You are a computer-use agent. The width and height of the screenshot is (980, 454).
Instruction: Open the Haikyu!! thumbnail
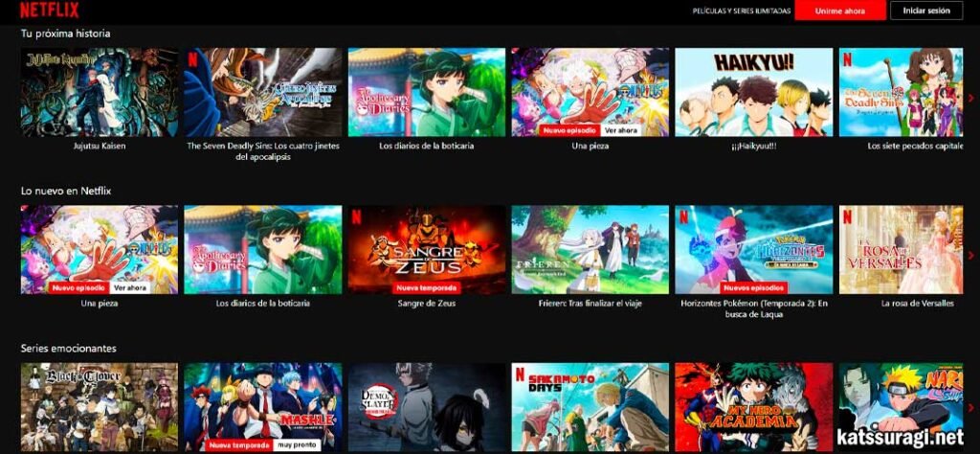pyautogui.click(x=754, y=92)
